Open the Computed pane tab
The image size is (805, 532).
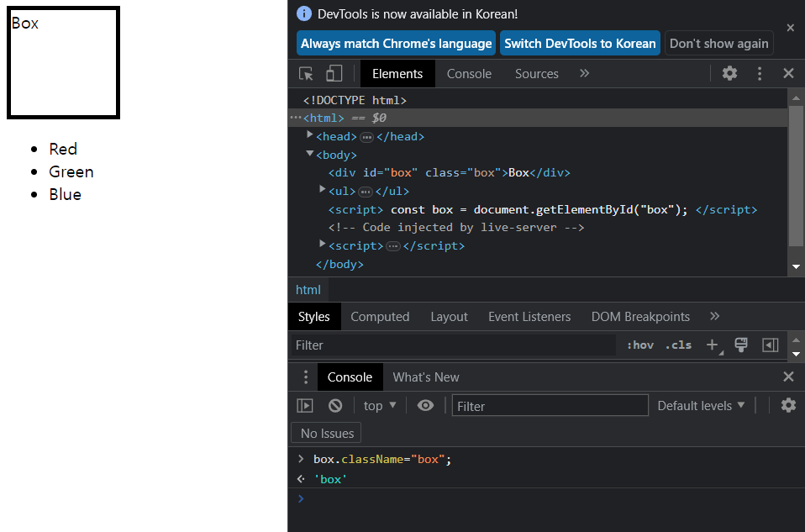click(x=380, y=316)
